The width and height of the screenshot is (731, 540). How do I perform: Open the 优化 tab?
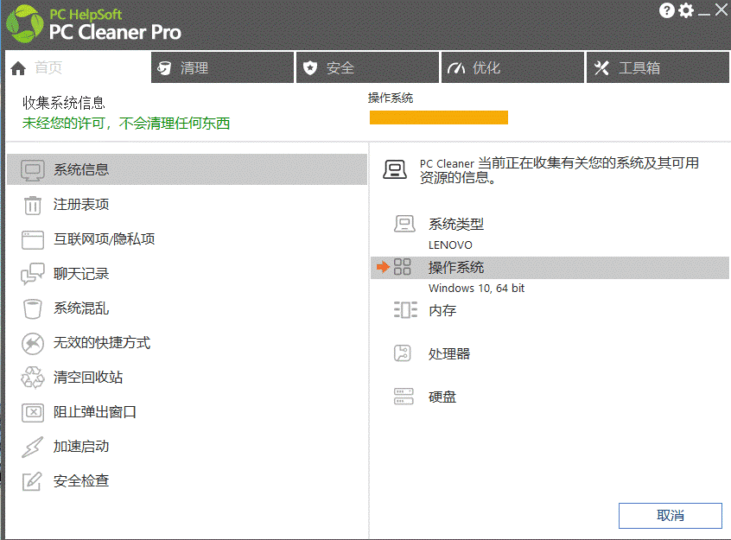[x=512, y=68]
